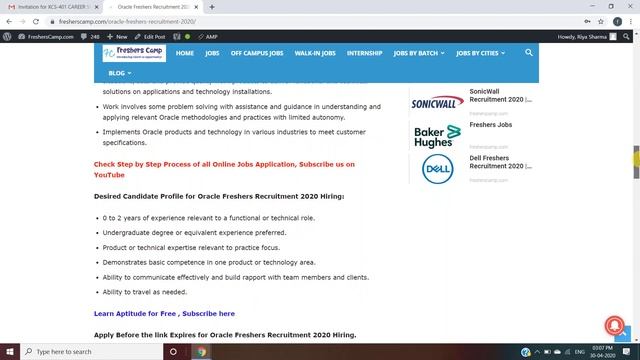Click the password key icon in address bar
This screenshot has height=360, width=640.
coord(587,22)
